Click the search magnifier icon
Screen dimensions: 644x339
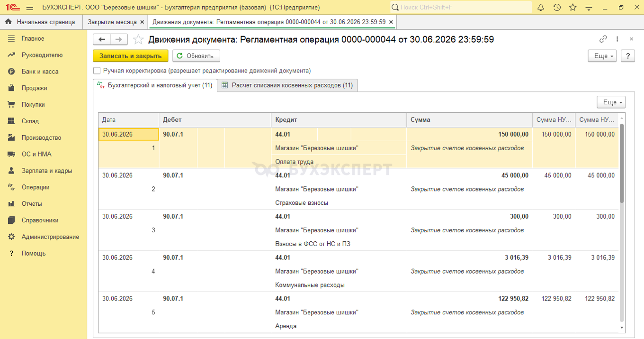point(395,7)
